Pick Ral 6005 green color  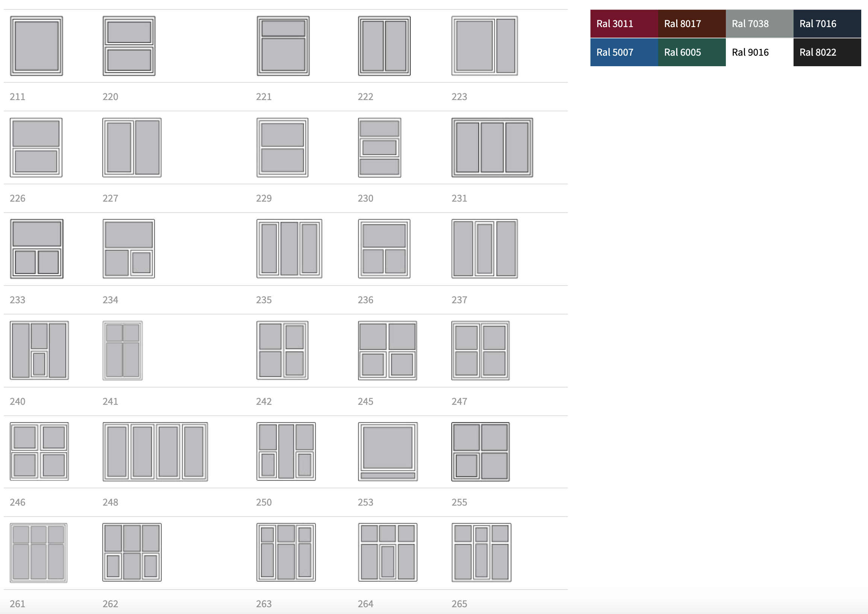click(692, 53)
